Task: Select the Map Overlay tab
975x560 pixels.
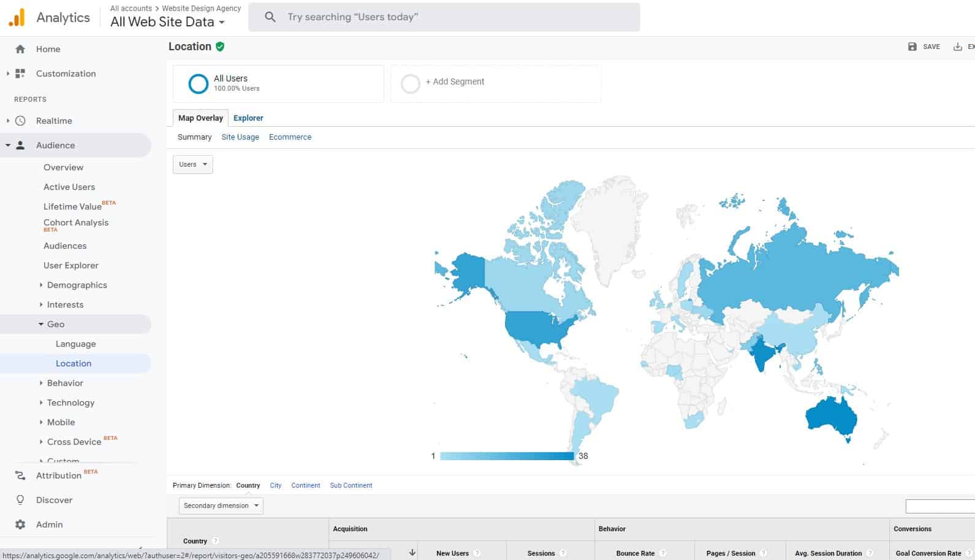Action: 200,118
